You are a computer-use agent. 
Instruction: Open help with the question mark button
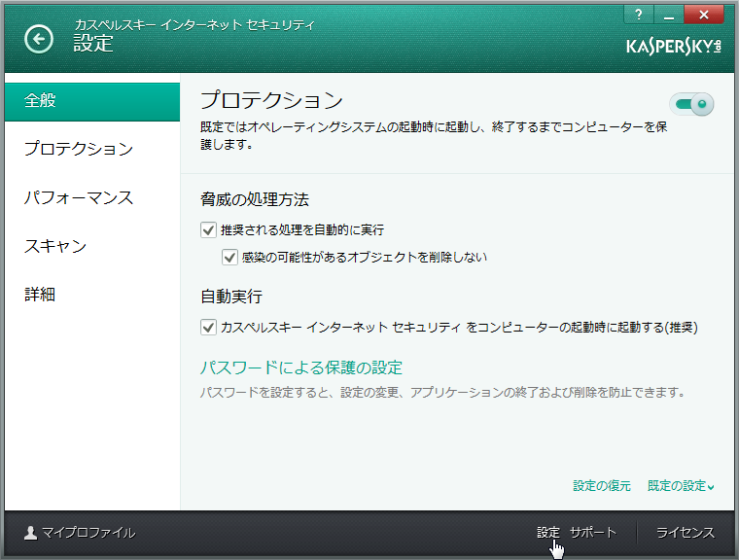(639, 15)
